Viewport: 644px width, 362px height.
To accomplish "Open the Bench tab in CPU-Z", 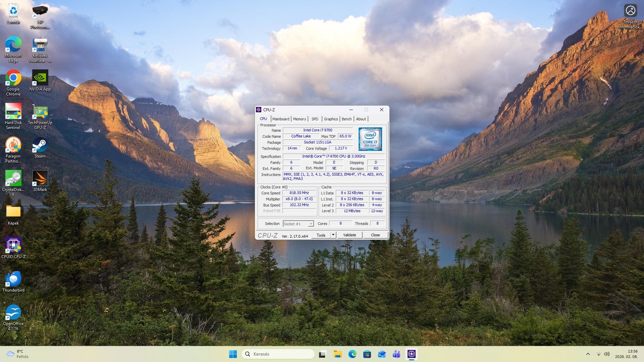I will pos(346,119).
